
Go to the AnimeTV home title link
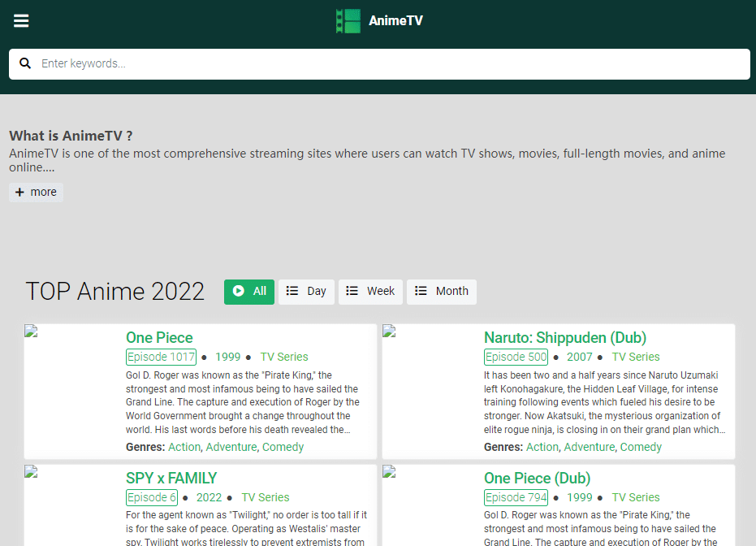coord(395,21)
